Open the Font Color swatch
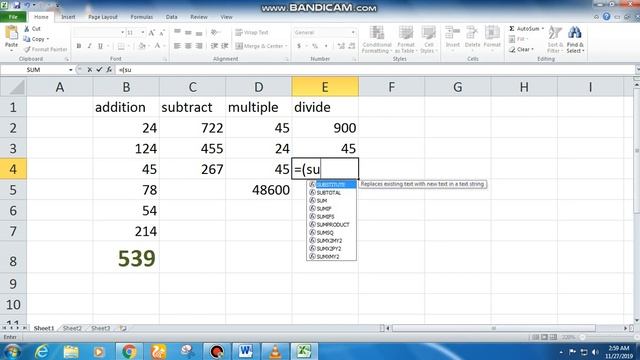Image resolution: width=640 pixels, height=360 pixels. click(x=157, y=46)
